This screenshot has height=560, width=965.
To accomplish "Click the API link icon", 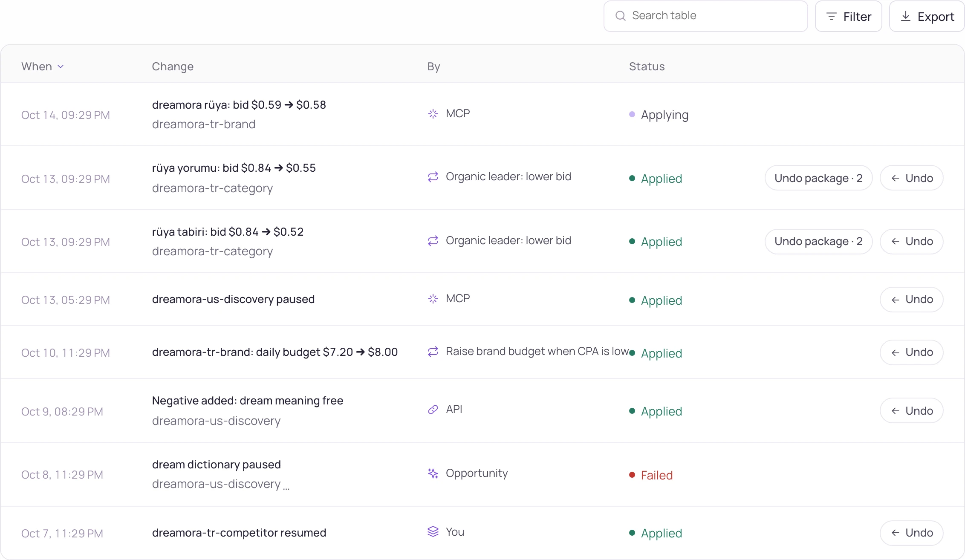I will [433, 410].
